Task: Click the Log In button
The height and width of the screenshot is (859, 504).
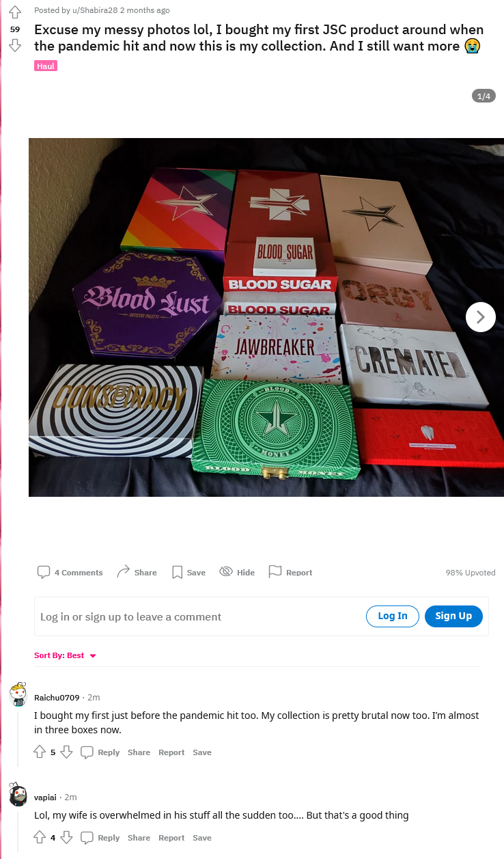Action: click(x=393, y=616)
